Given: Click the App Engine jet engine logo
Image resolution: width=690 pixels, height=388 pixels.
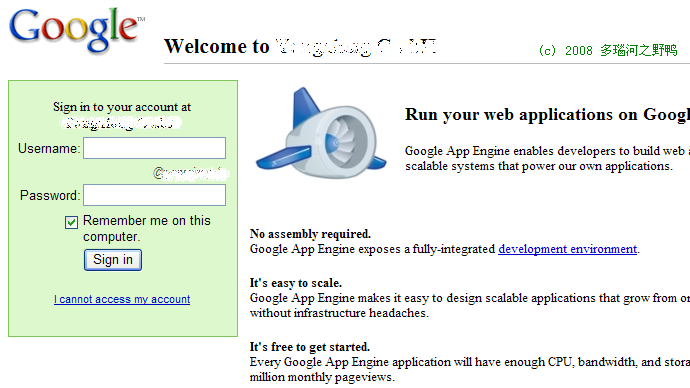Looking at the screenshot, I should coord(321,133).
